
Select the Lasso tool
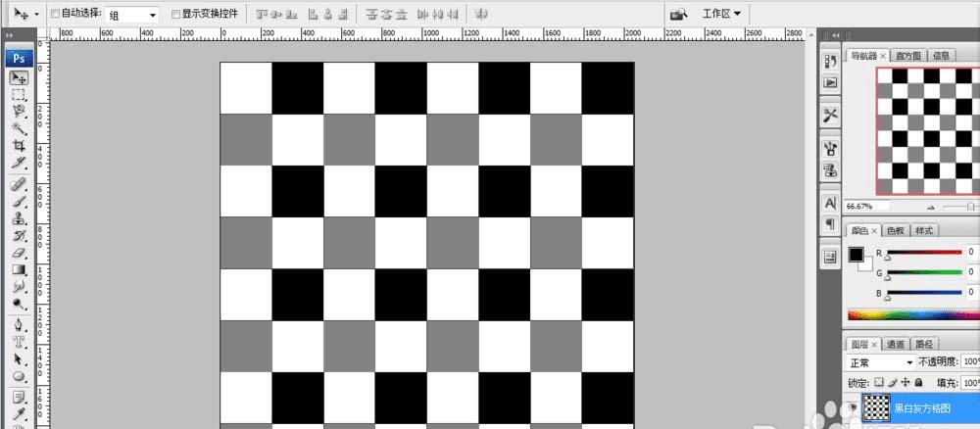20,112
